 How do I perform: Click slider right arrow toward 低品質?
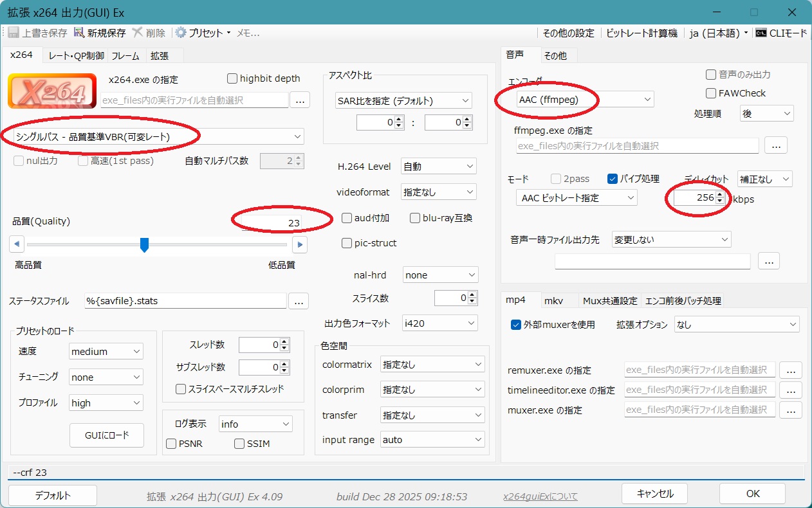(x=299, y=244)
